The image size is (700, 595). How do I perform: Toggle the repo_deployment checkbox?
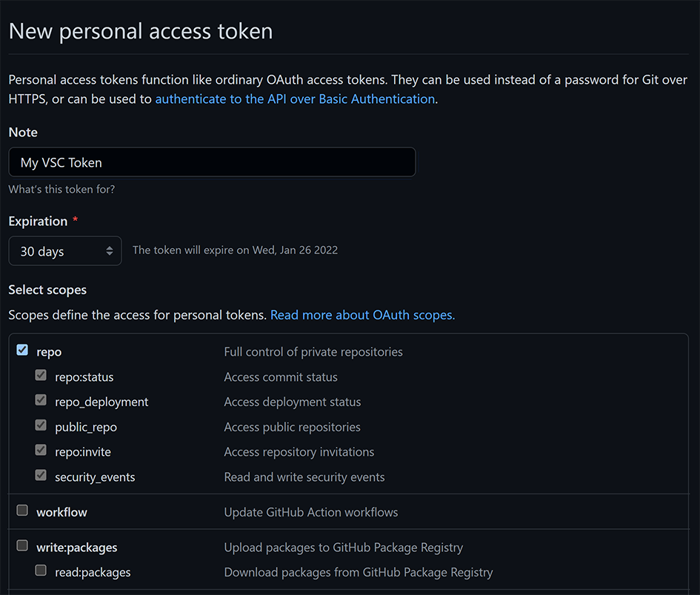pos(41,400)
